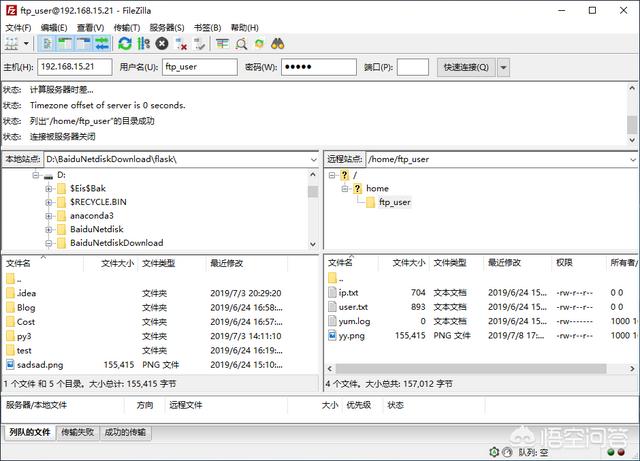This screenshot has height=461, width=640.
Task: Select the .idea folder in local list
Action: click(x=27, y=293)
